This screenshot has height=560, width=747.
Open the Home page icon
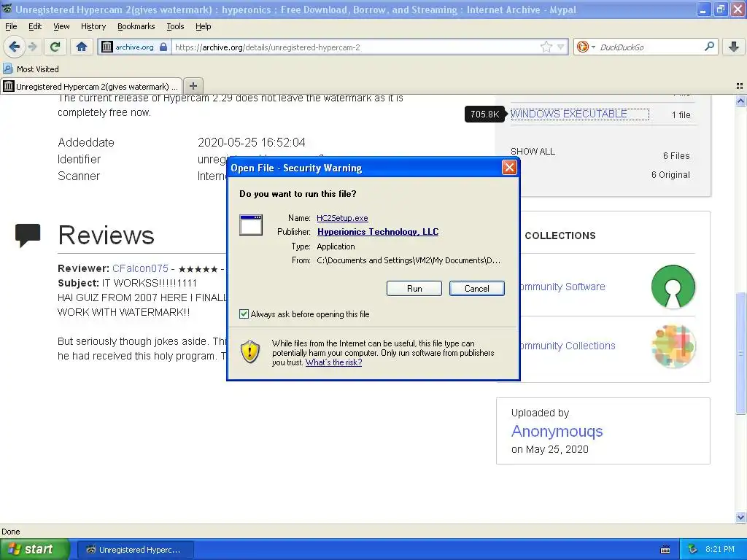click(82, 47)
